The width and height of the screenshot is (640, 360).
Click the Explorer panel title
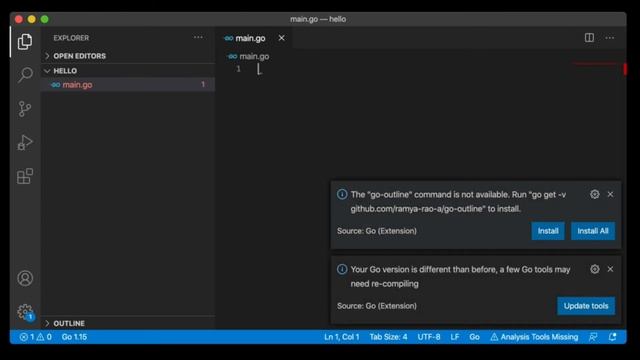(71, 38)
